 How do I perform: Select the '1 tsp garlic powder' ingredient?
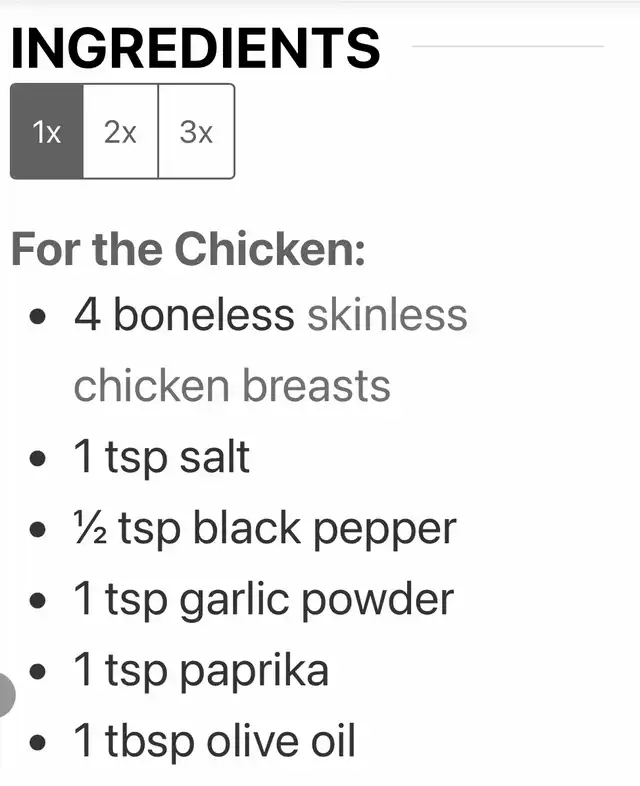(x=264, y=599)
